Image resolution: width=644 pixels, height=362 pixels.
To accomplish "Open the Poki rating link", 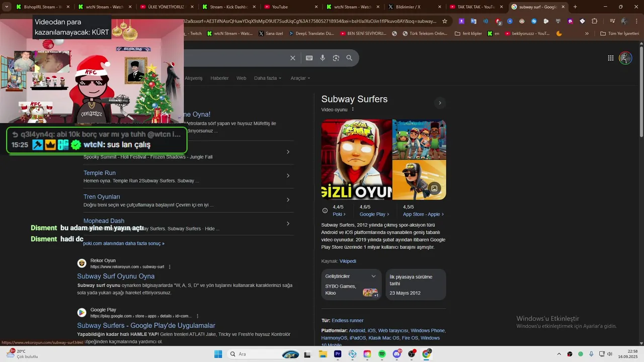I will click(x=339, y=214).
